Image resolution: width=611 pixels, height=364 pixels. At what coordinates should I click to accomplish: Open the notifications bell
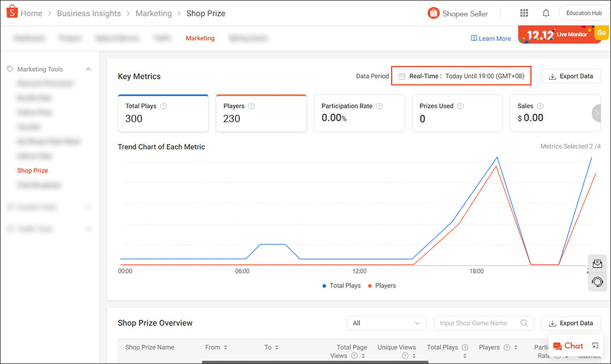point(546,13)
